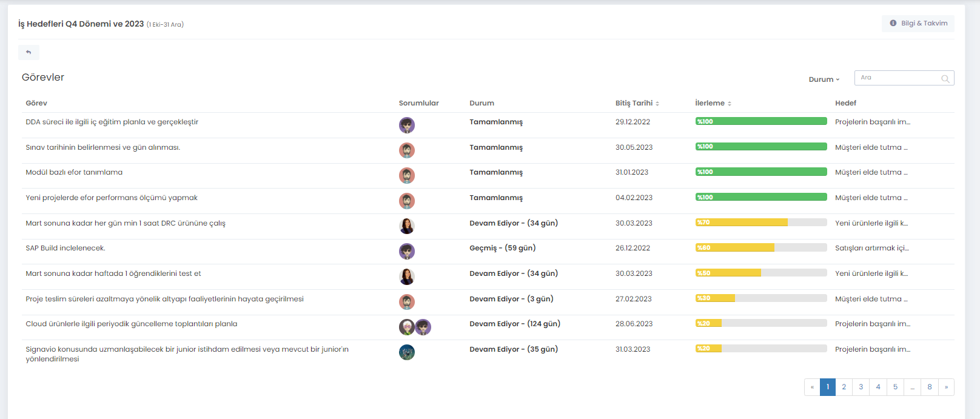Go to previous page arrow
The height and width of the screenshot is (419, 980).
point(812,387)
